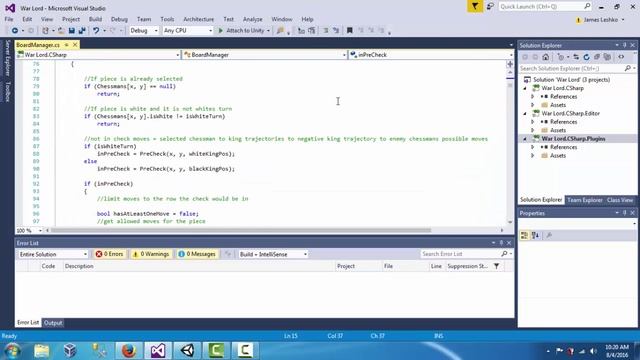Viewport: 640px width, 360px height.
Task: Open the Debug menu
Action: (x=119, y=19)
